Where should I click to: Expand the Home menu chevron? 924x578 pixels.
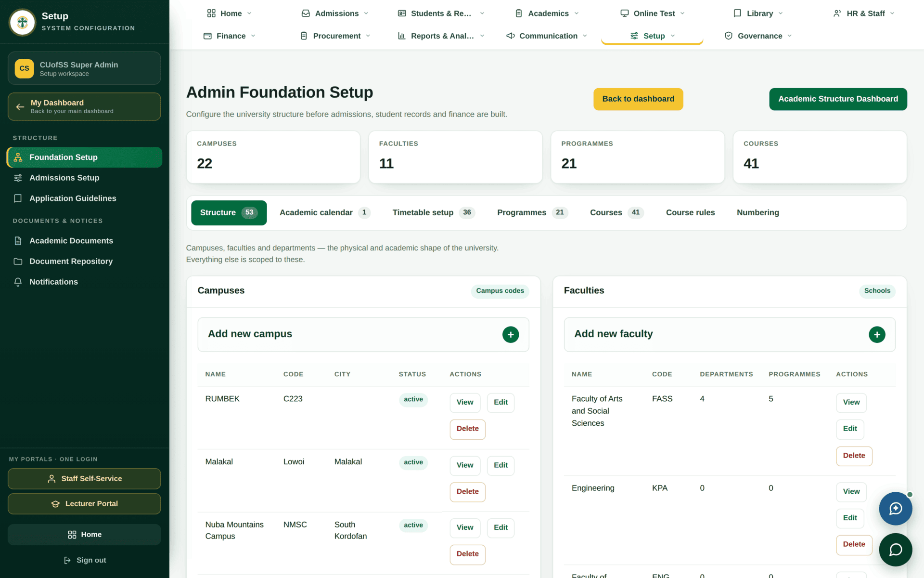249,13
